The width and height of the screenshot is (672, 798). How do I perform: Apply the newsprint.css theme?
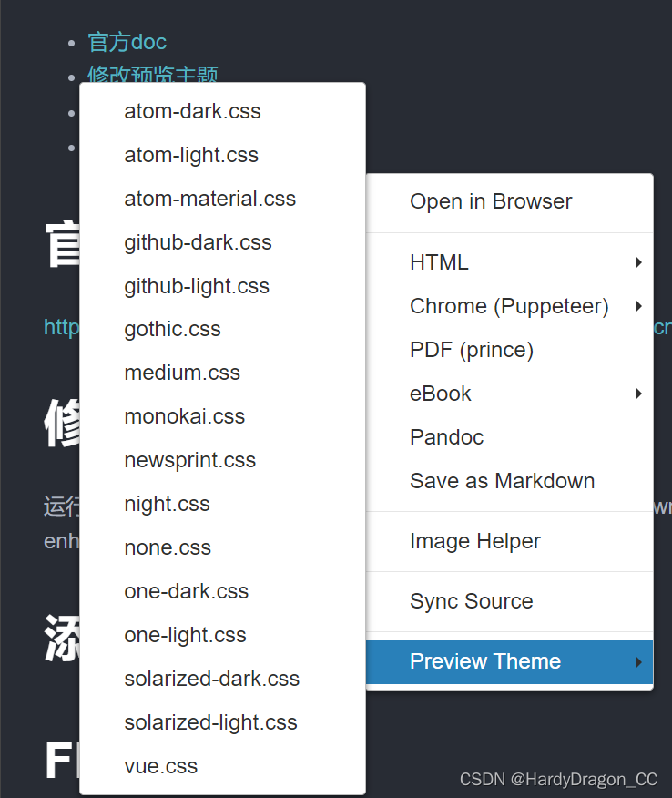(x=189, y=460)
